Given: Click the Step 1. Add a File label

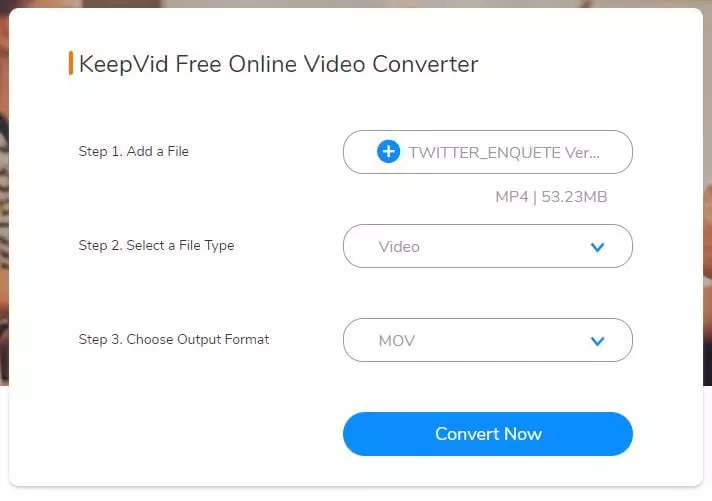Looking at the screenshot, I should coord(134,151).
